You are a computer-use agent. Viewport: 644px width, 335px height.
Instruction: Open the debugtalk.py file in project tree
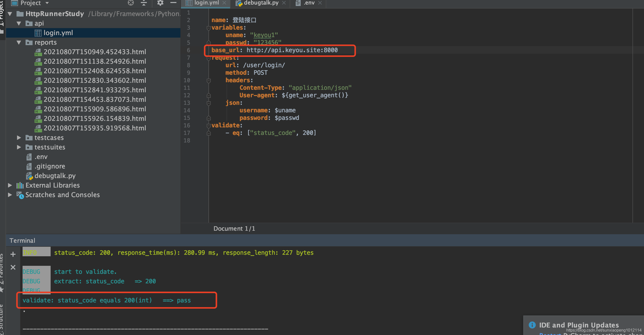click(55, 176)
